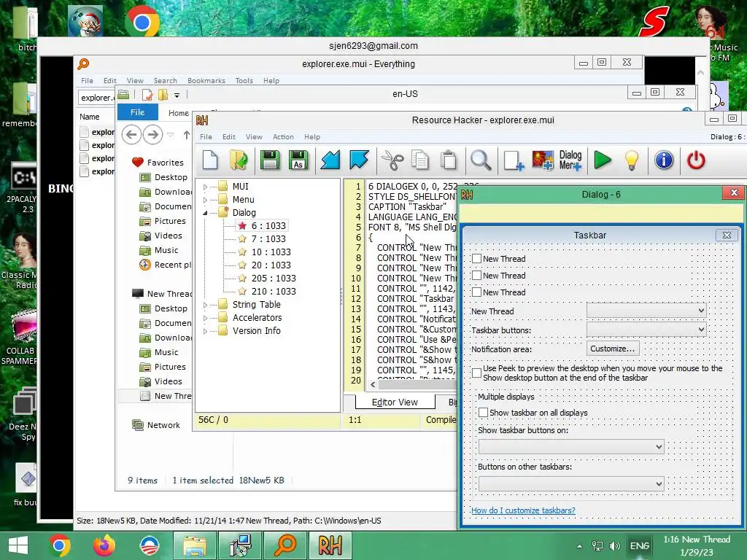Screen dimensions: 747x560
Task: Select dialog resource 7 : 1033
Action: click(268, 239)
